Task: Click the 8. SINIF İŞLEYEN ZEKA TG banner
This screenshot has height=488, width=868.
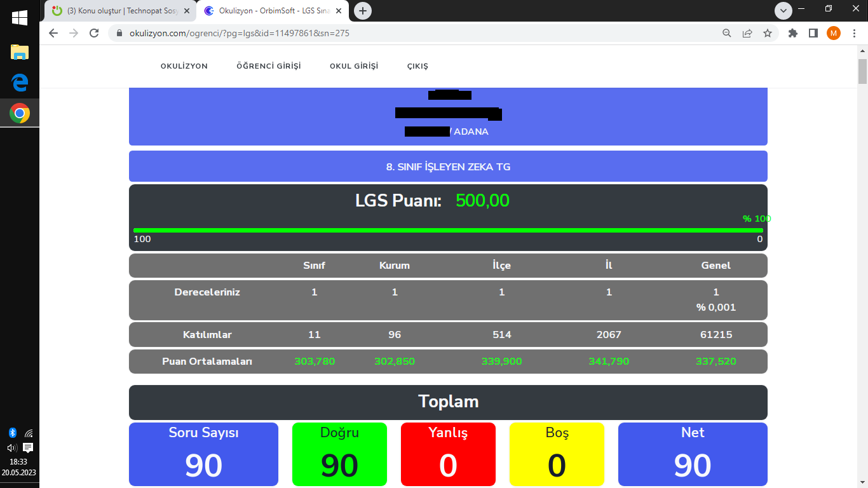Action: [448, 166]
